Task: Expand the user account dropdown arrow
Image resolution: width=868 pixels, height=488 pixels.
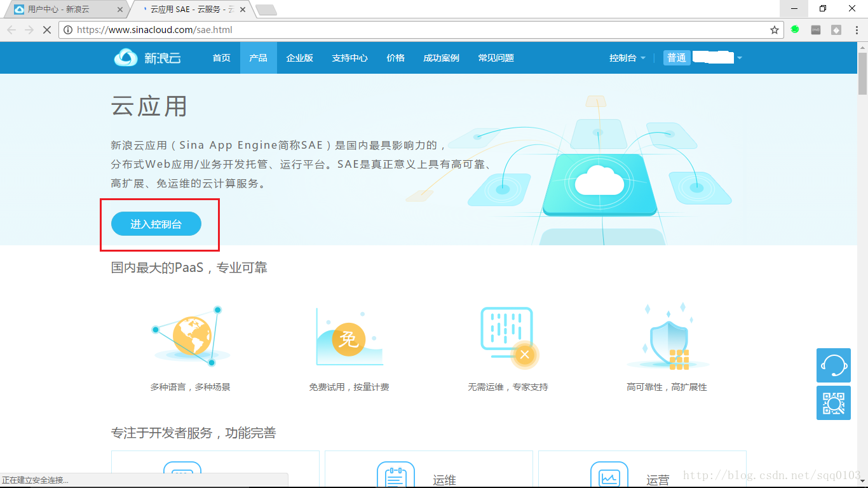Action: tap(739, 58)
